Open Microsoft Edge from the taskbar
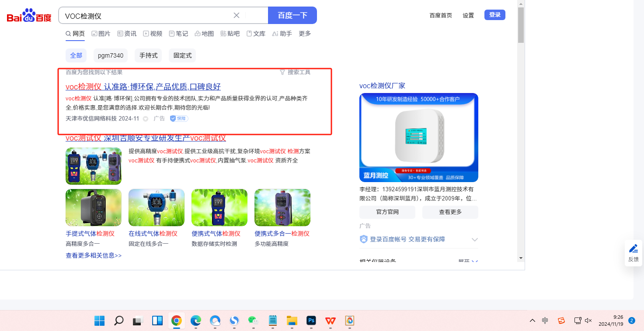Viewport: 644px width, 331px height. pyautogui.click(x=195, y=321)
